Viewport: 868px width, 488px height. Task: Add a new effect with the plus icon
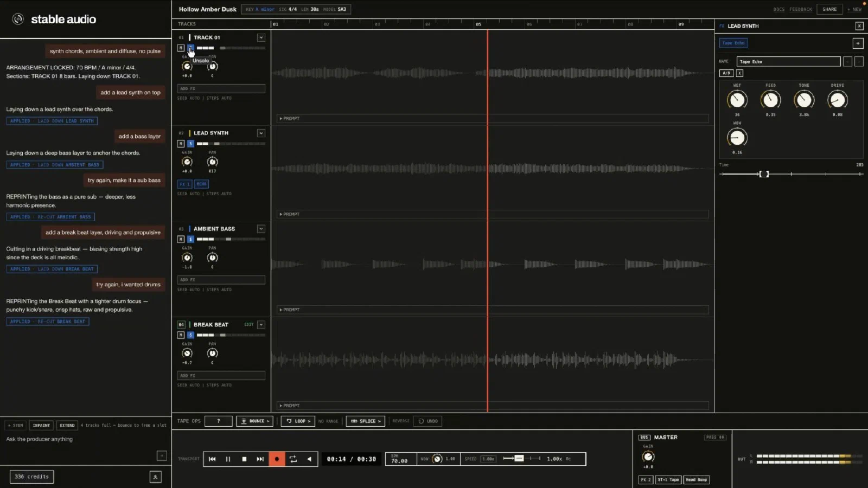858,43
